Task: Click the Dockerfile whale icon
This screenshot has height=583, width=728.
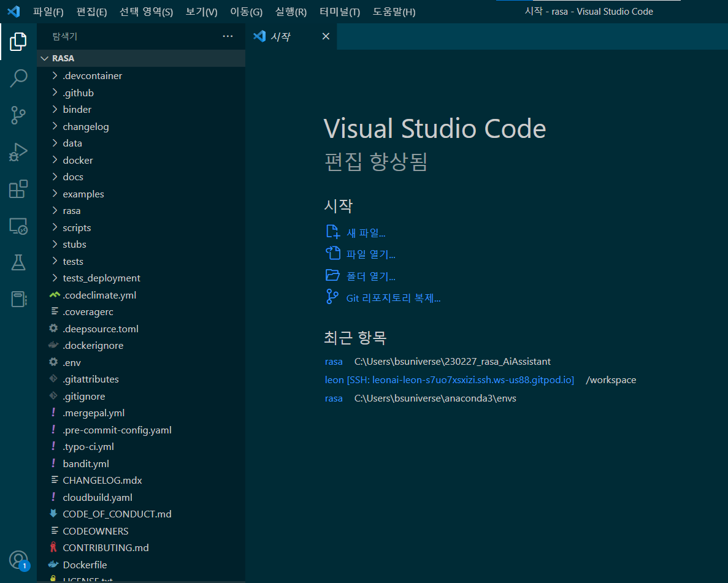Action: click(53, 565)
